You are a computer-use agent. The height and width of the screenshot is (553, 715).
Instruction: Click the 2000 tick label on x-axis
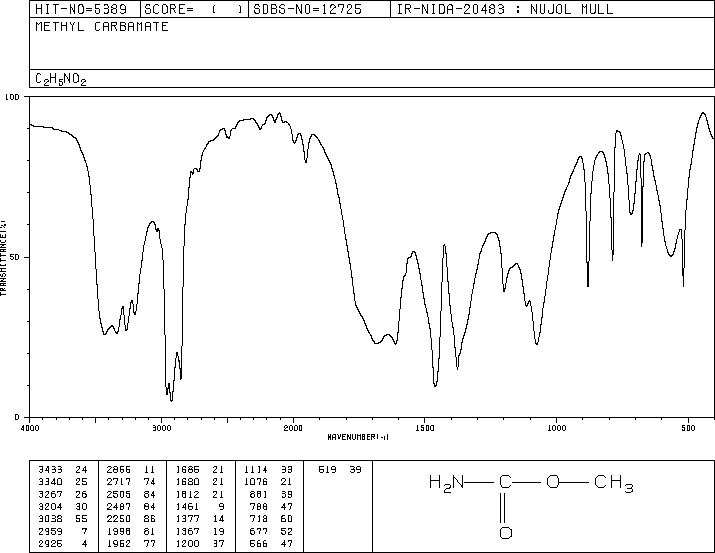(x=293, y=428)
